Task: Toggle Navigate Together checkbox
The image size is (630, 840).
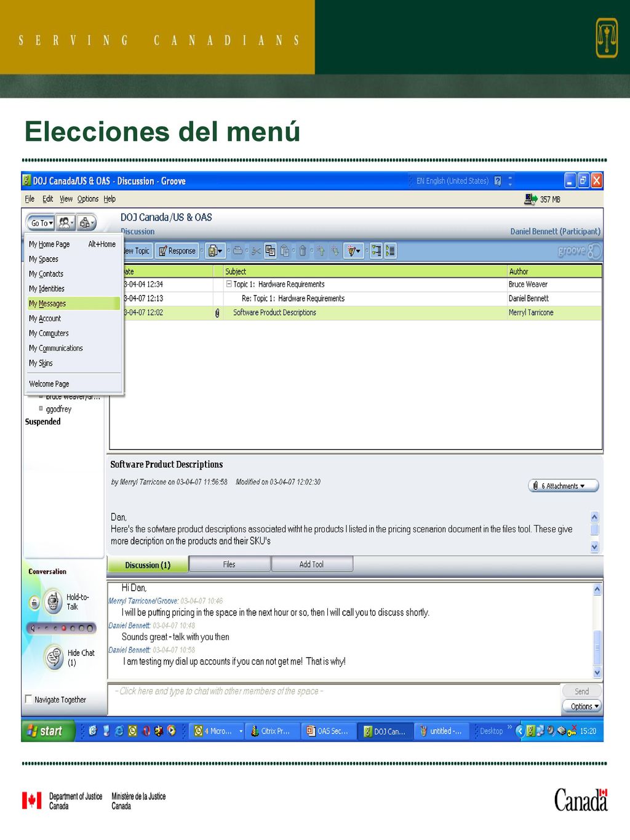Action: coord(28,699)
